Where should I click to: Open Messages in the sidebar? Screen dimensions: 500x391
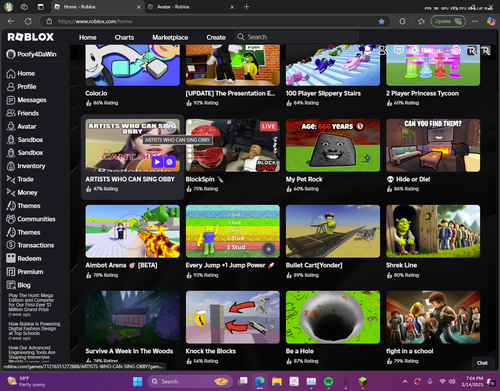[26, 100]
